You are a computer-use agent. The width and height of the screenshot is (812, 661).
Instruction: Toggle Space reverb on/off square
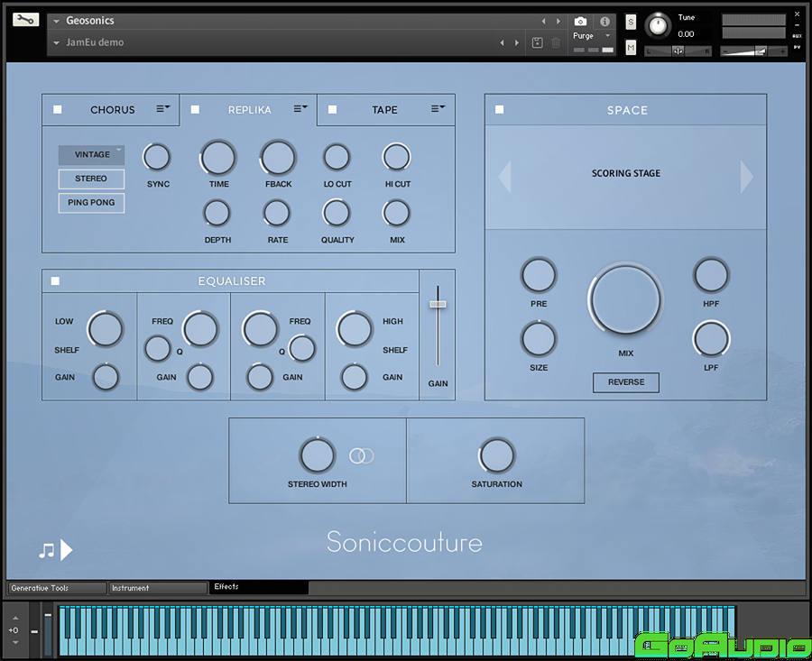tap(499, 109)
